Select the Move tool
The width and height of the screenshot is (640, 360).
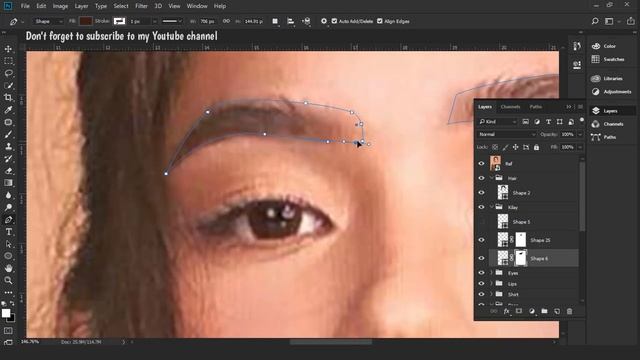[x=8, y=49]
